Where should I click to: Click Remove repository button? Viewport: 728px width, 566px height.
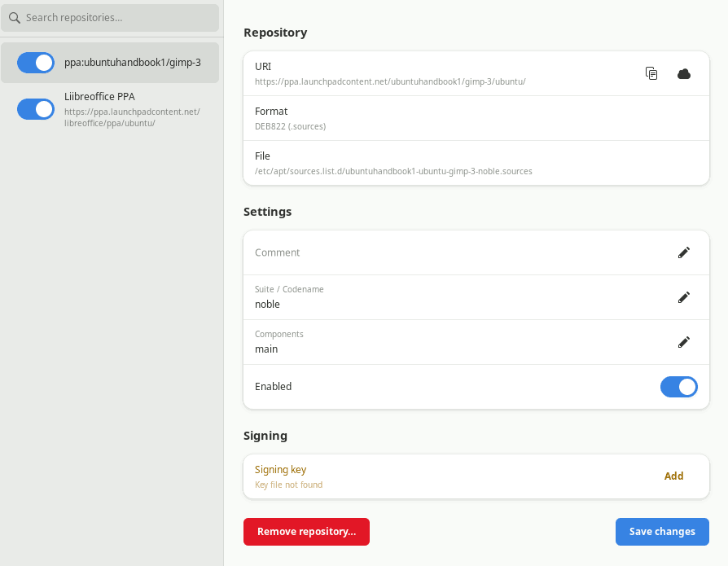pyautogui.click(x=306, y=532)
